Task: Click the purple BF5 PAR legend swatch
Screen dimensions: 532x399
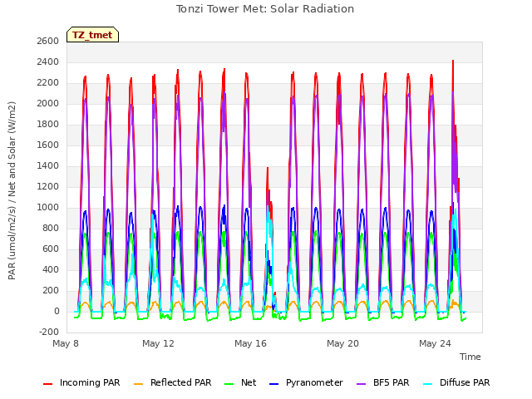Action: [x=362, y=384]
